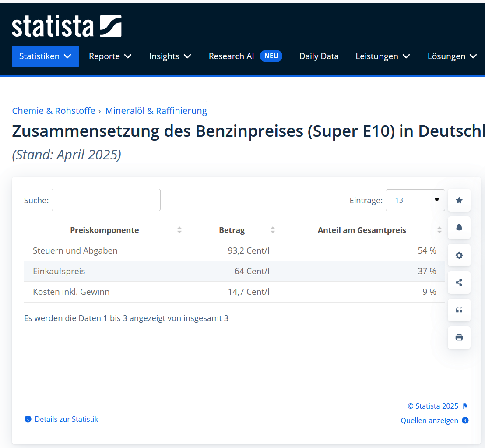Click the 54 % share cell
This screenshot has width=485, height=448.
click(427, 250)
